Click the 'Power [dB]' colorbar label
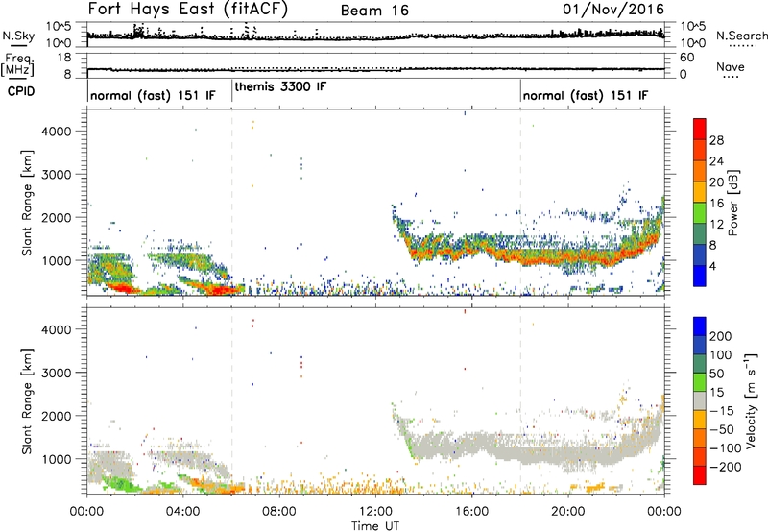768x532 pixels. click(732, 203)
